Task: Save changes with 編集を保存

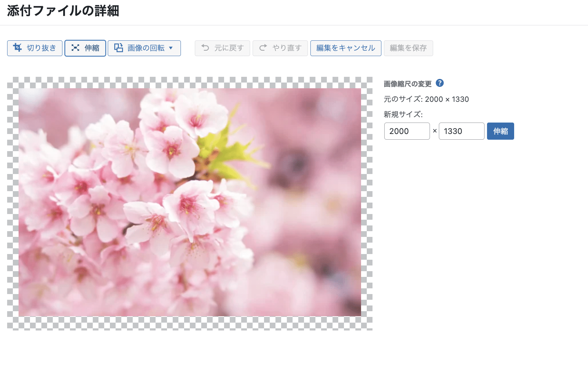Action: pyautogui.click(x=408, y=48)
